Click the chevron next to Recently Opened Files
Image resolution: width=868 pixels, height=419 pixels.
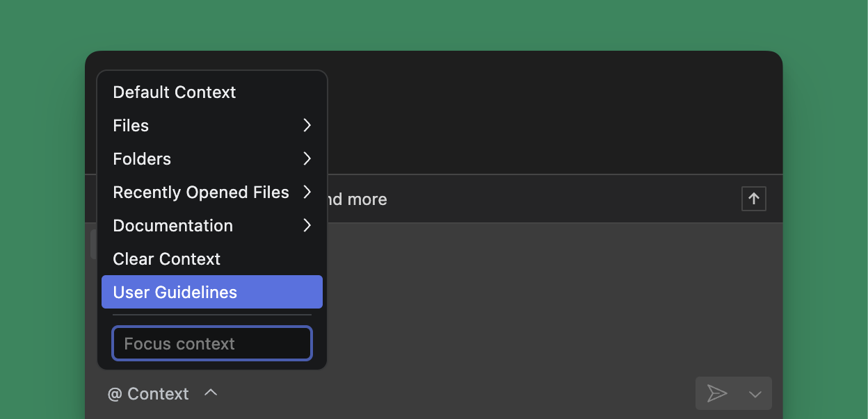pyautogui.click(x=307, y=192)
